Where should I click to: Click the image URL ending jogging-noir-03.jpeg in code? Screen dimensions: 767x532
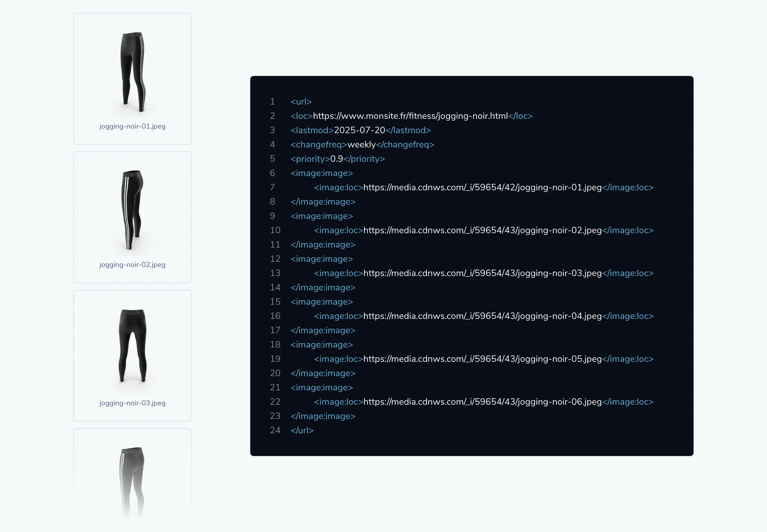click(x=482, y=273)
